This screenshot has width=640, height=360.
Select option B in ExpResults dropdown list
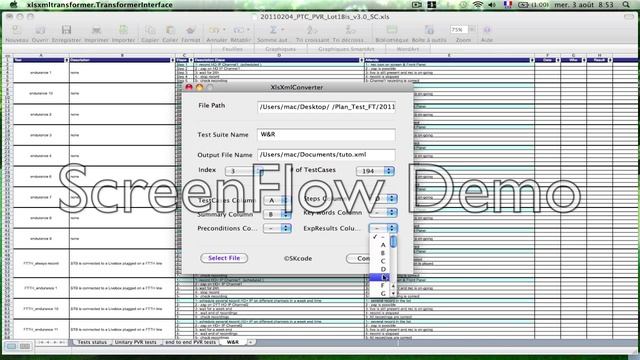click(x=380, y=253)
